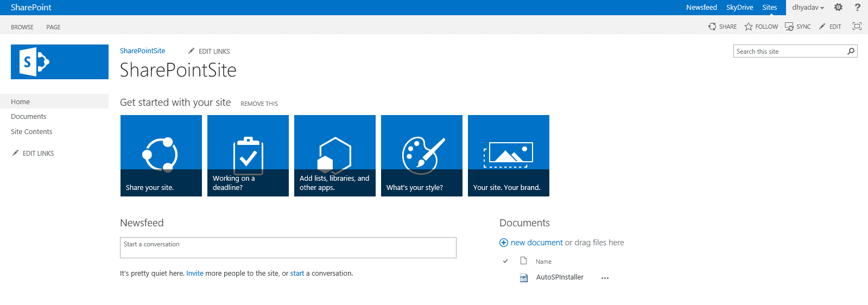Open the help question mark

tap(858, 7)
